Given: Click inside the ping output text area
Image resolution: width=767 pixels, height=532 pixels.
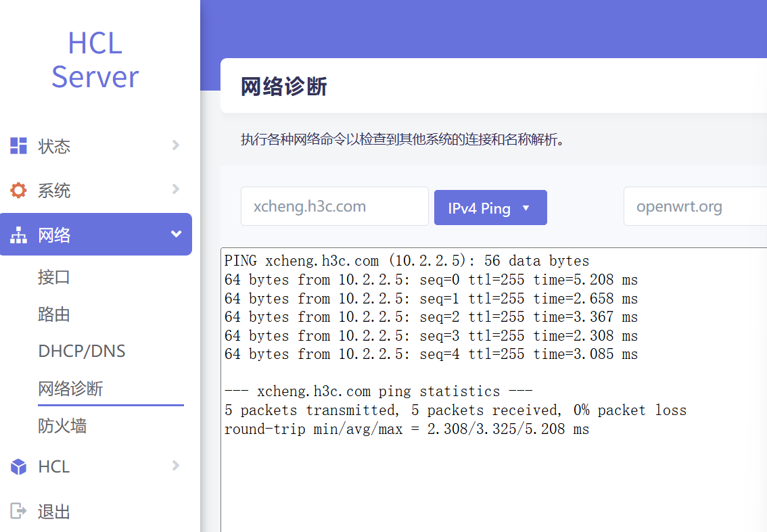Looking at the screenshot, I should [x=494, y=473].
